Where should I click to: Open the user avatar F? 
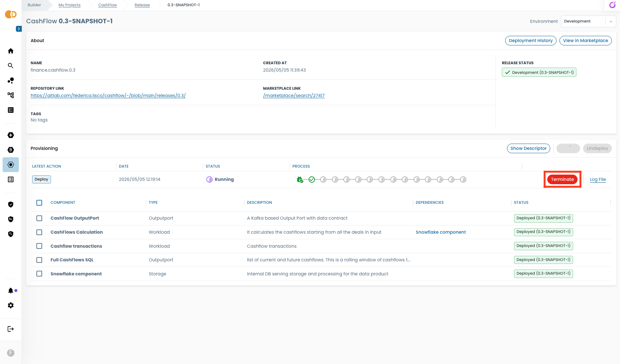pos(11,353)
